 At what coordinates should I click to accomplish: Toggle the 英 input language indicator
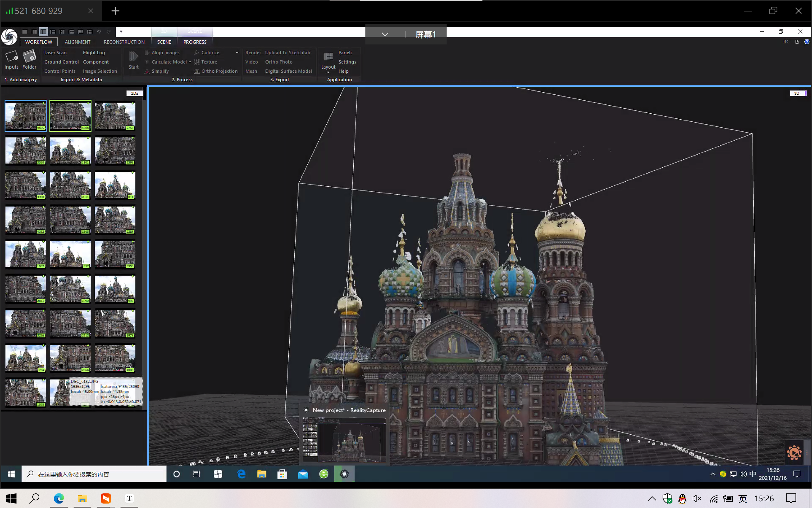tap(743, 498)
